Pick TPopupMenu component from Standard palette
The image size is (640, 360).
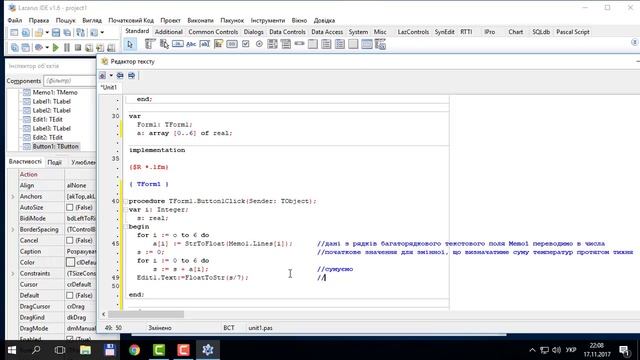tap(164, 44)
